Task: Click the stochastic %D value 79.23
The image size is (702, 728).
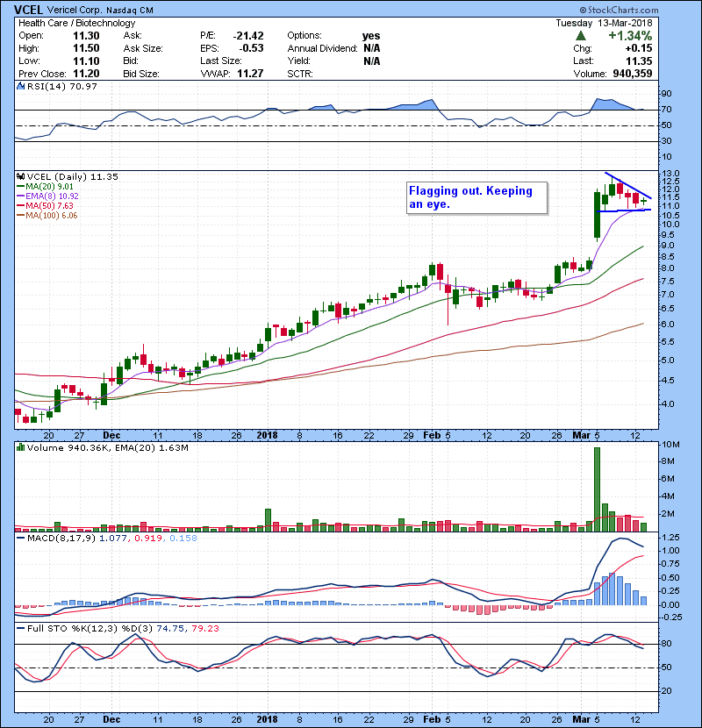Action: pos(204,629)
